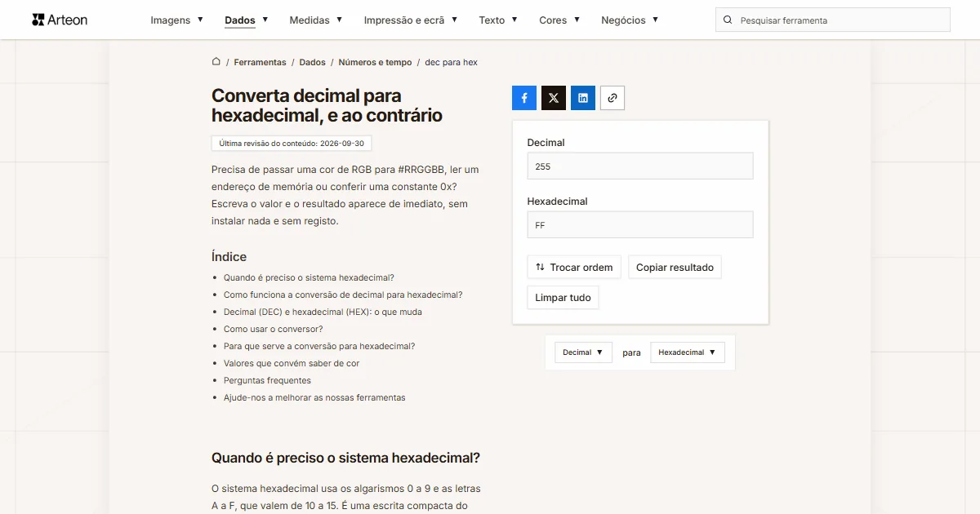
Task: Open Dados breadcrumb link
Action: pyautogui.click(x=312, y=62)
